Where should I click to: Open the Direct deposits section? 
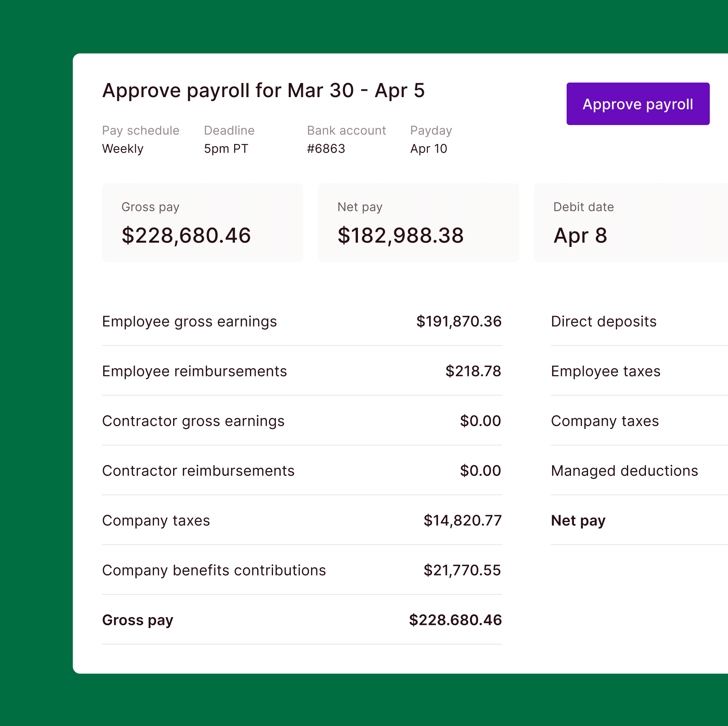(x=603, y=321)
